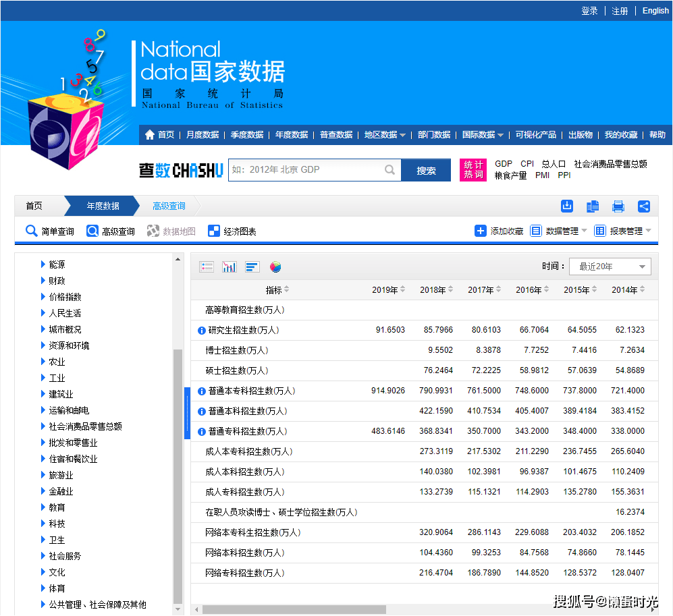673x616 pixels.
Task: Open the GDP hot keyword link
Action: coord(503,163)
